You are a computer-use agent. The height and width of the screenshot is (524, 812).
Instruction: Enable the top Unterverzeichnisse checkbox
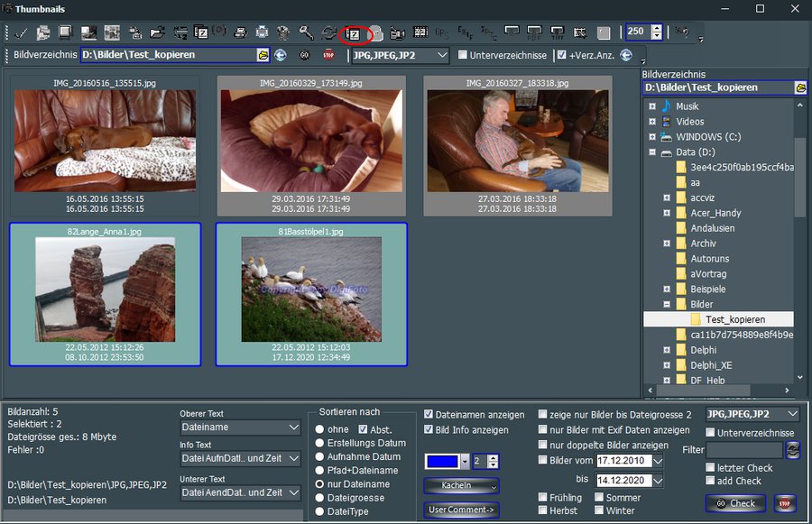click(463, 55)
